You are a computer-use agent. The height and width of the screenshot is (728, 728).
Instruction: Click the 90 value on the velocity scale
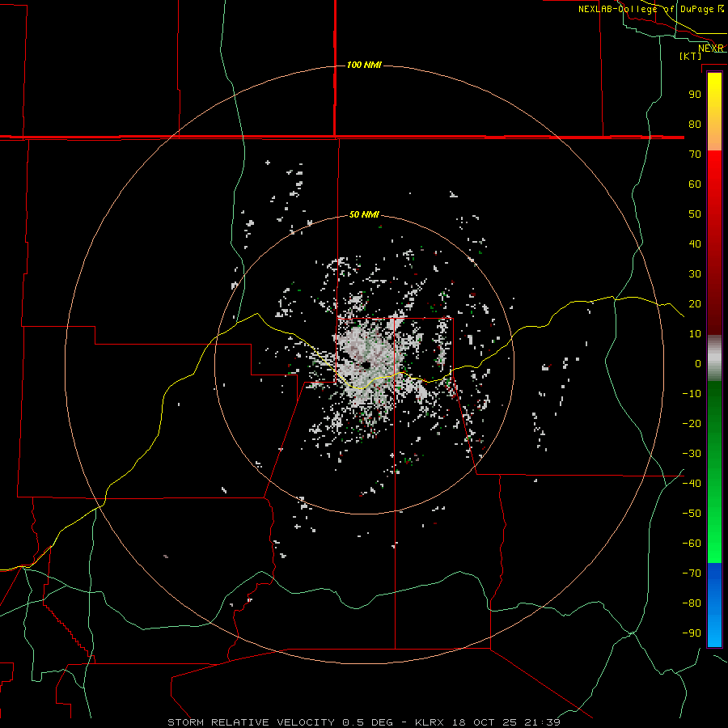(x=695, y=95)
